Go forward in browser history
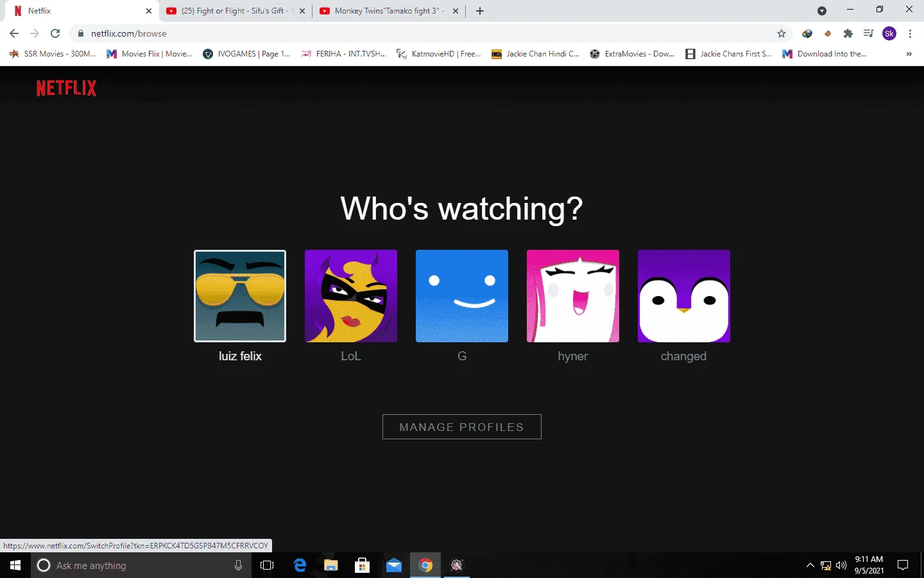The height and width of the screenshot is (578, 924). 35,33
